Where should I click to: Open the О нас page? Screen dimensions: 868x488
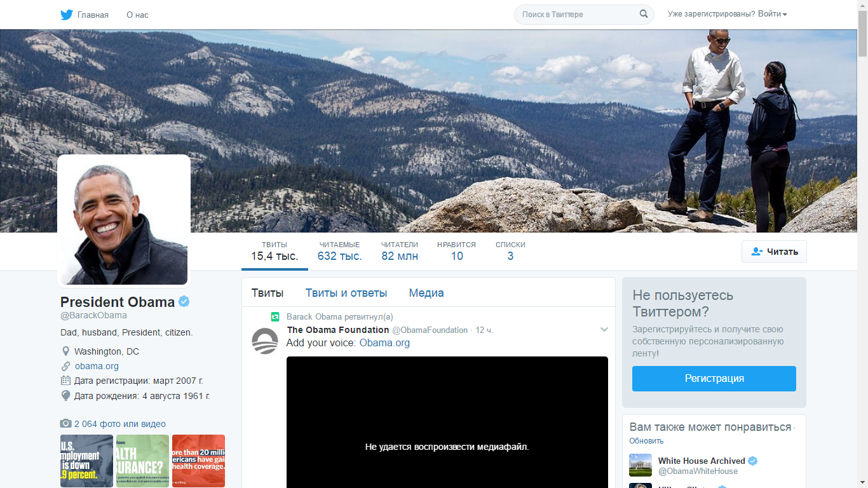[x=137, y=15]
